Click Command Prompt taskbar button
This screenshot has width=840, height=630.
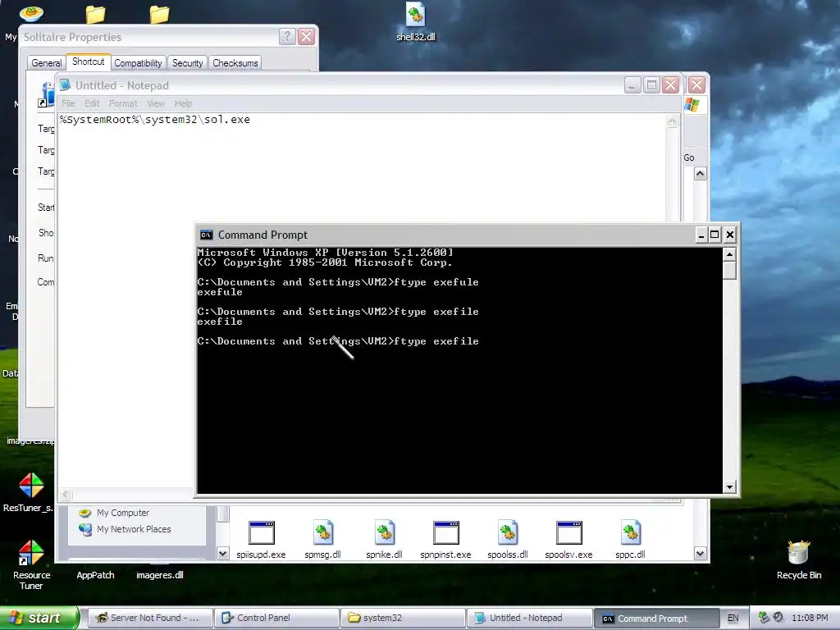coord(655,619)
